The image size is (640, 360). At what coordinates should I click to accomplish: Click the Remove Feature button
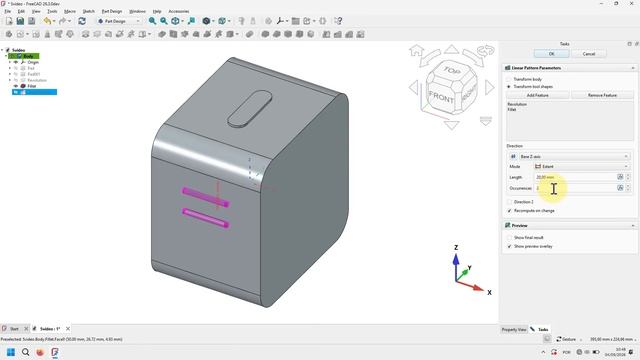pyautogui.click(x=602, y=95)
